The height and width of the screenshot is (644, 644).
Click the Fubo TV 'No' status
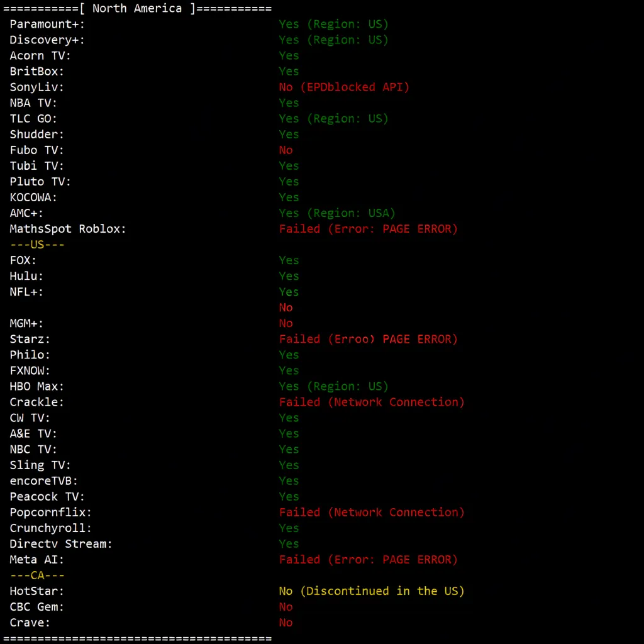pos(286,150)
